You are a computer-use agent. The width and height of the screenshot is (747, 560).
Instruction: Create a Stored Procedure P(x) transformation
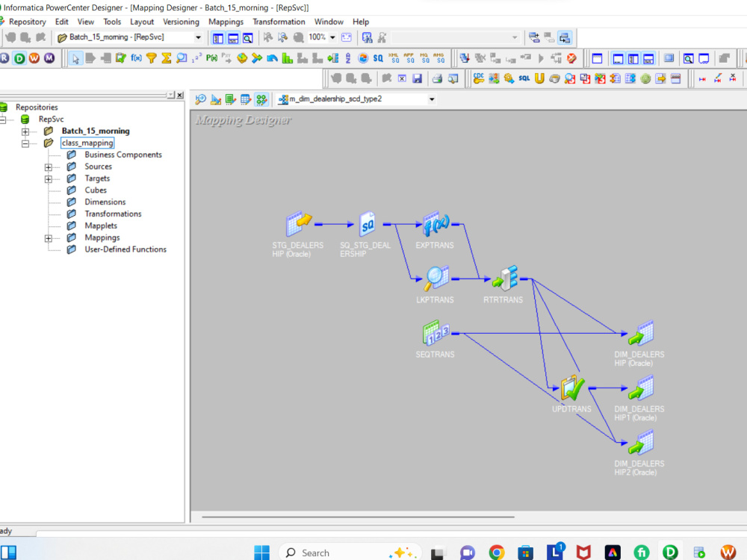pos(211,58)
